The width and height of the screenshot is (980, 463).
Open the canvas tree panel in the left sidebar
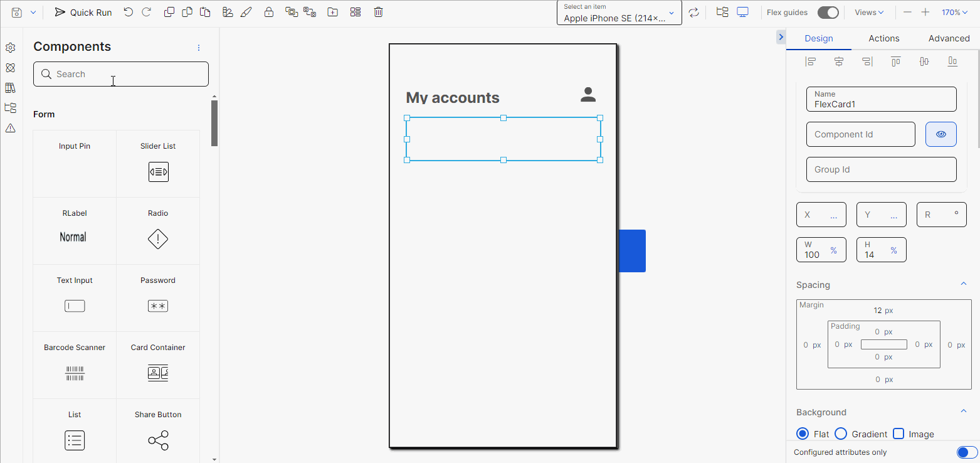[10, 107]
